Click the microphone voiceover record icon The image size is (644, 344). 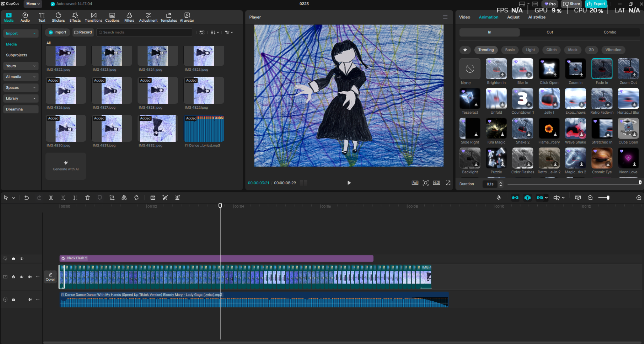click(x=499, y=198)
